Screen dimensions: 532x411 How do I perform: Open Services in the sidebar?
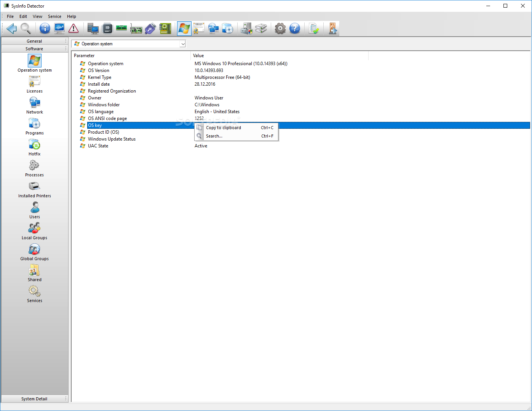tap(35, 294)
